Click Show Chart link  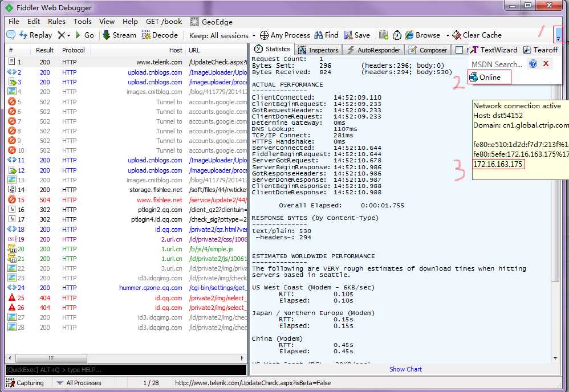(405, 369)
